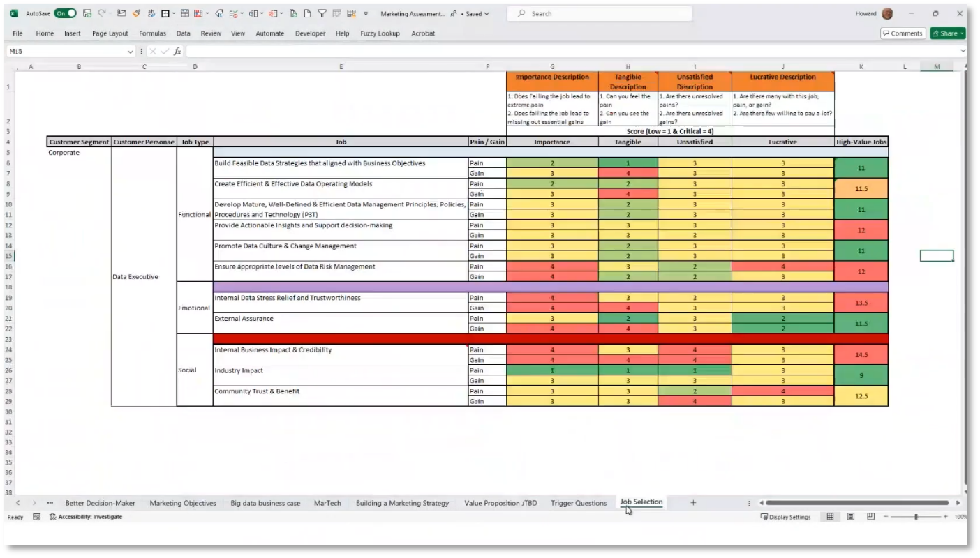
Task: Open the Borders dropdown arrow
Action: coord(174,13)
